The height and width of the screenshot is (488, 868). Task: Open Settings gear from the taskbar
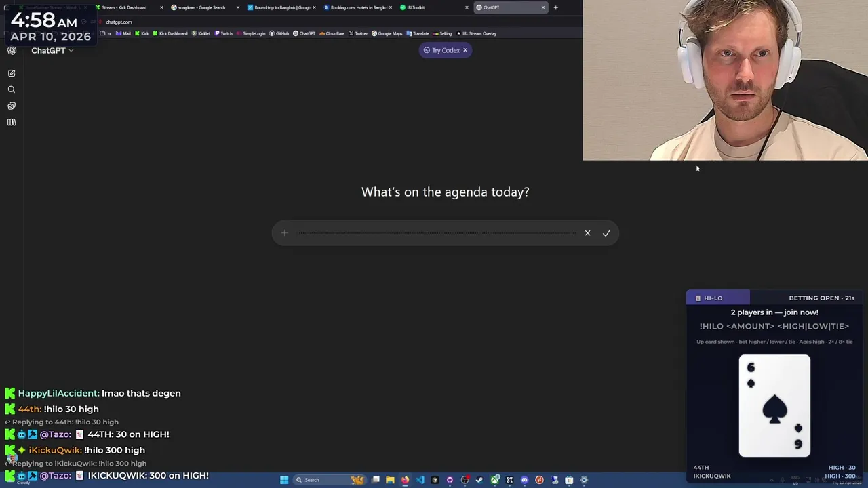pos(584,480)
